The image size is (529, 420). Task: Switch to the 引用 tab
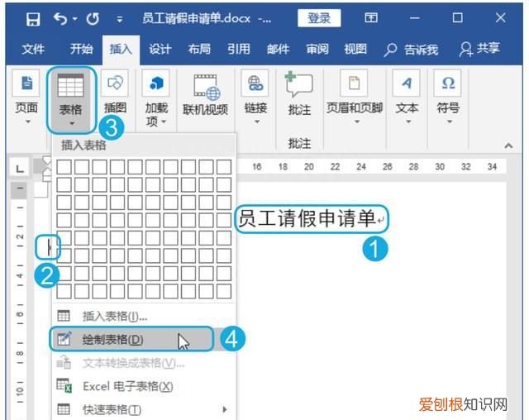pyautogui.click(x=239, y=50)
